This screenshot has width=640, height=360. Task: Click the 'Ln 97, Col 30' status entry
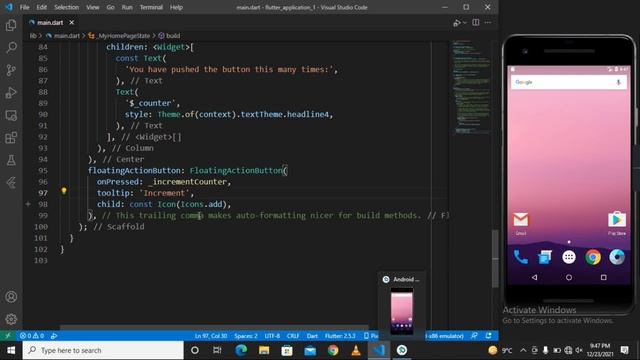point(211,336)
